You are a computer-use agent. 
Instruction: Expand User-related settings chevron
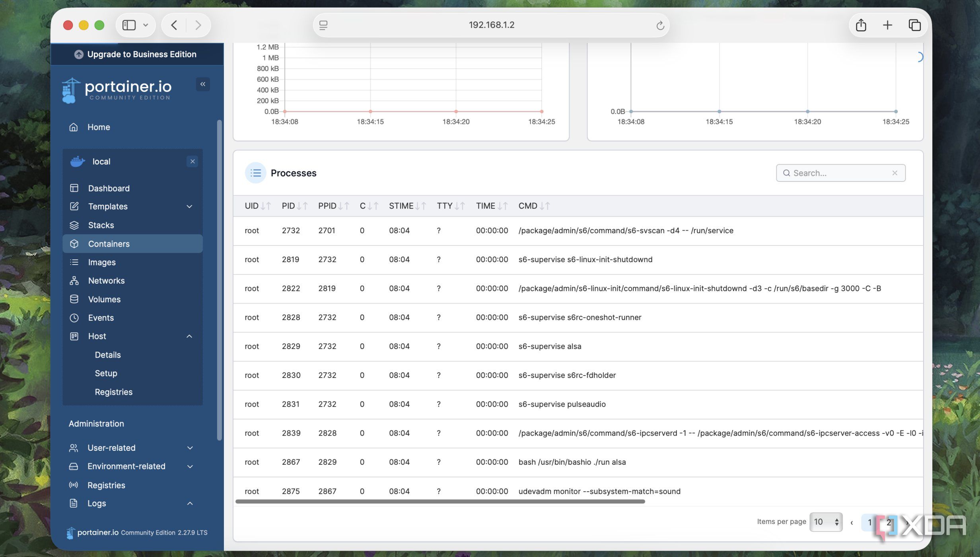(x=190, y=448)
